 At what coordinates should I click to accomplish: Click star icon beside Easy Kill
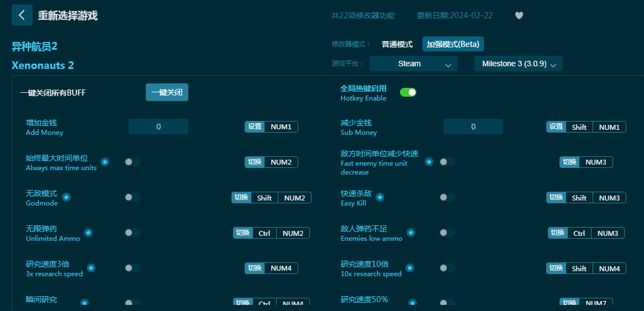click(x=380, y=197)
